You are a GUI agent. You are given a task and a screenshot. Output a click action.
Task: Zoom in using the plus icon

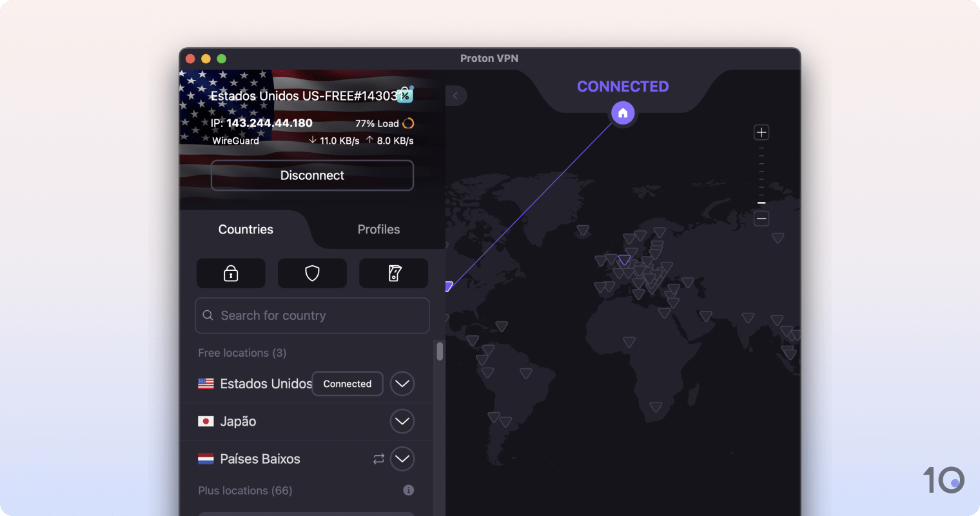pyautogui.click(x=761, y=132)
